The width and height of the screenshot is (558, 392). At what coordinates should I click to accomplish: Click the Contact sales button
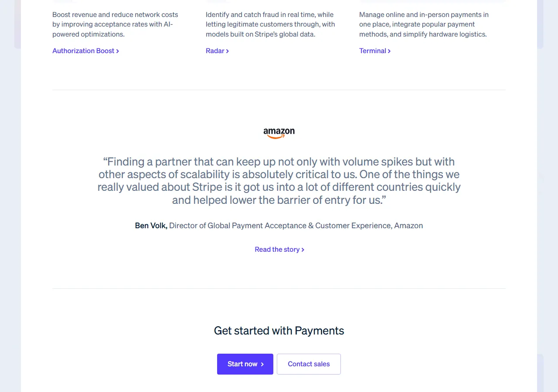[309, 364]
